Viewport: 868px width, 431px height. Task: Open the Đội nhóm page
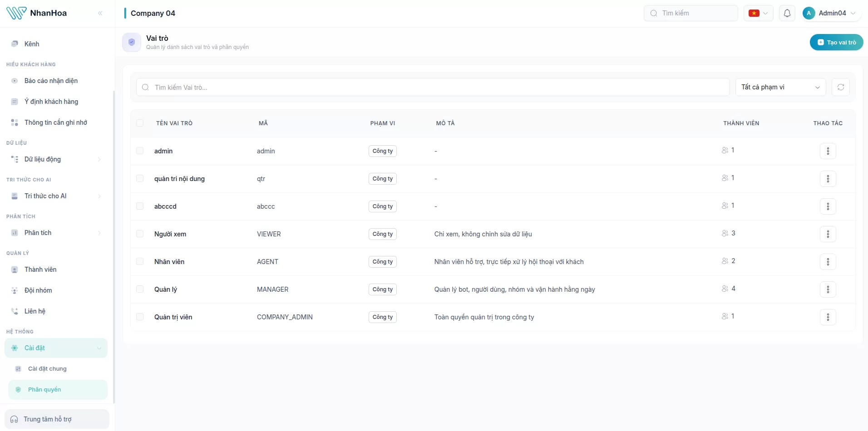[56, 290]
